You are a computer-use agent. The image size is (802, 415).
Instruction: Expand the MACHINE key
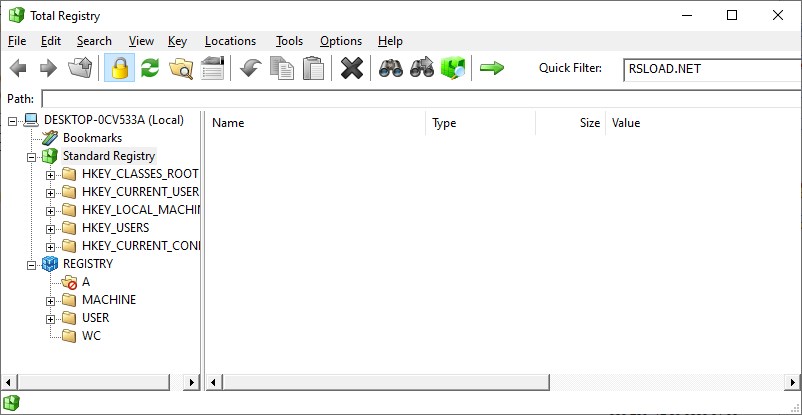pos(50,301)
